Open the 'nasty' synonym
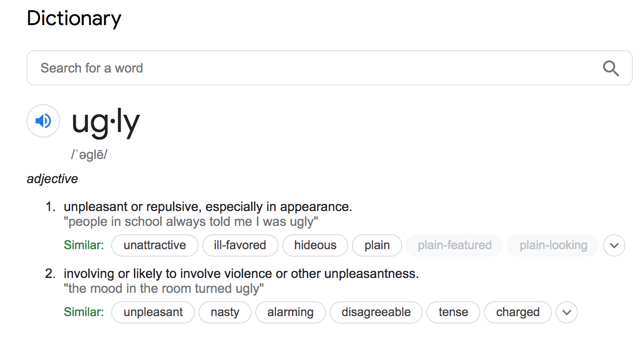 [x=225, y=312]
